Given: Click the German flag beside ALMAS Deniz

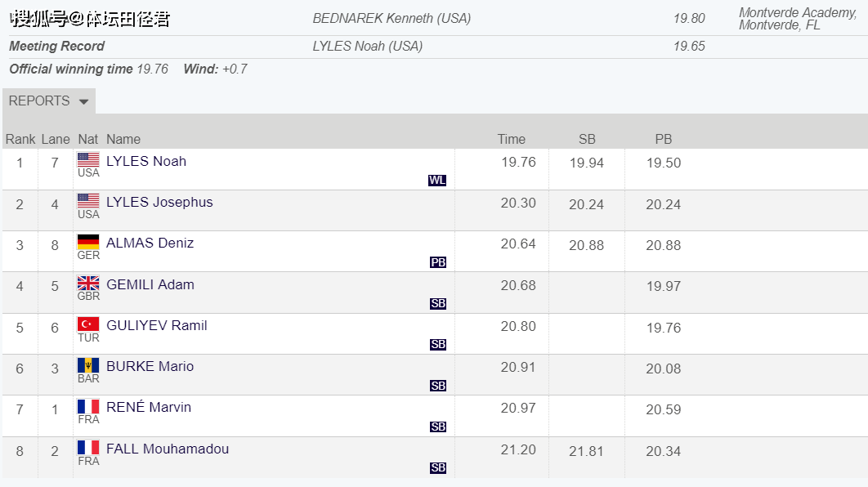Looking at the screenshot, I should click(88, 242).
